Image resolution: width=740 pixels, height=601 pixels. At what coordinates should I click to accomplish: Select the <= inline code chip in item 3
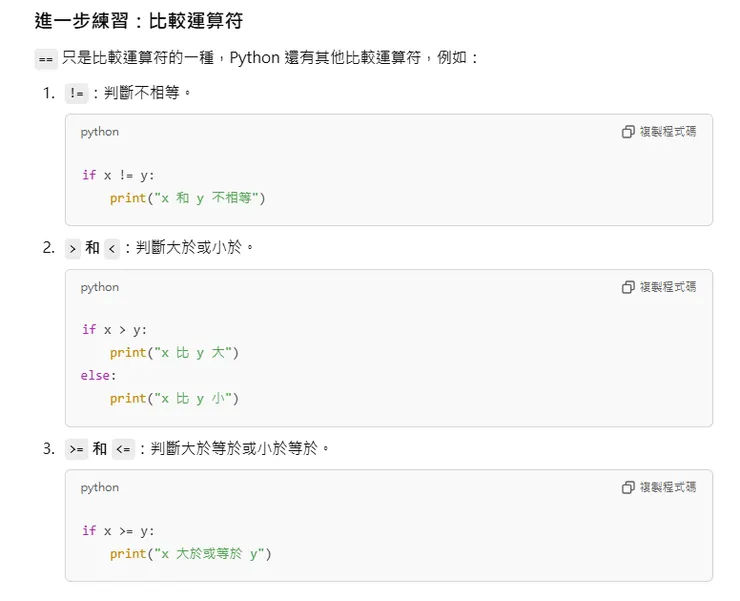click(x=124, y=450)
